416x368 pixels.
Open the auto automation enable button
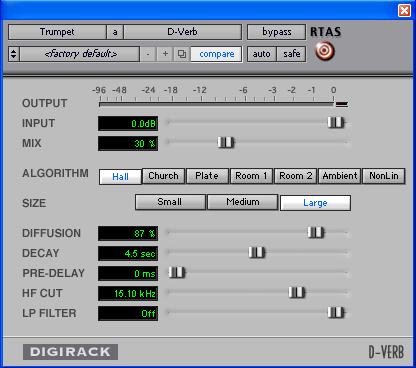point(262,54)
